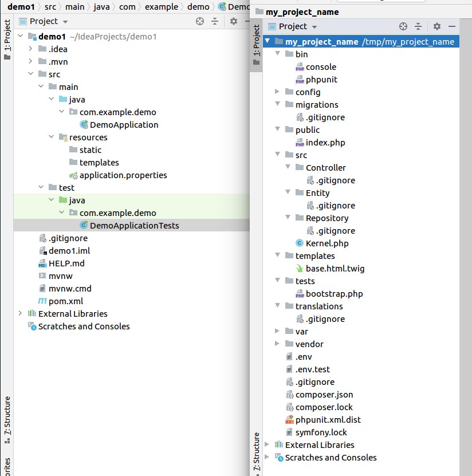The width and height of the screenshot is (472, 476).
Task: Select application.properties Spring file
Action: (118, 175)
